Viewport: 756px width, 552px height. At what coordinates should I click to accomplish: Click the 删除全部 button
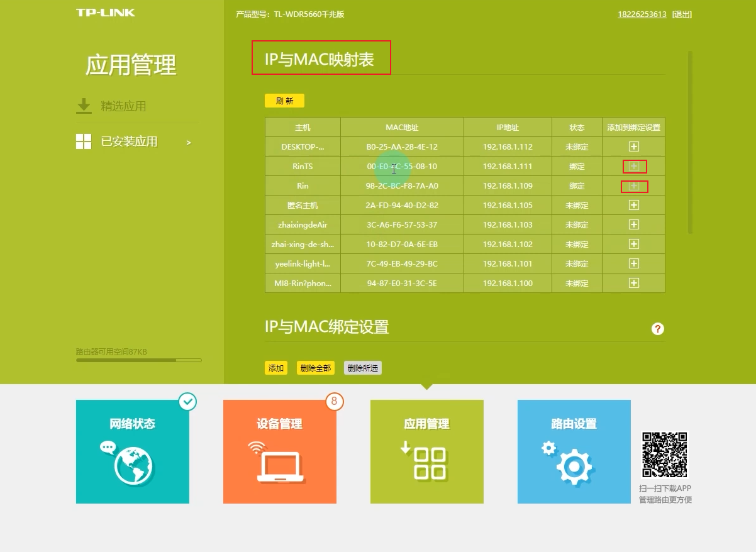[315, 368]
